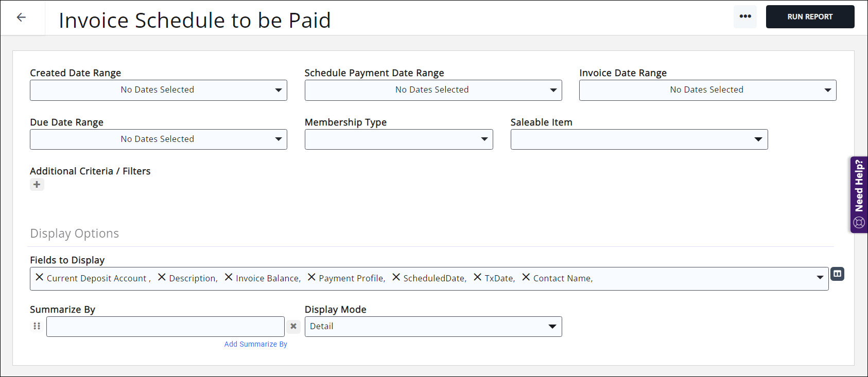
Task: Go back using the left arrow icon
Action: point(21,17)
